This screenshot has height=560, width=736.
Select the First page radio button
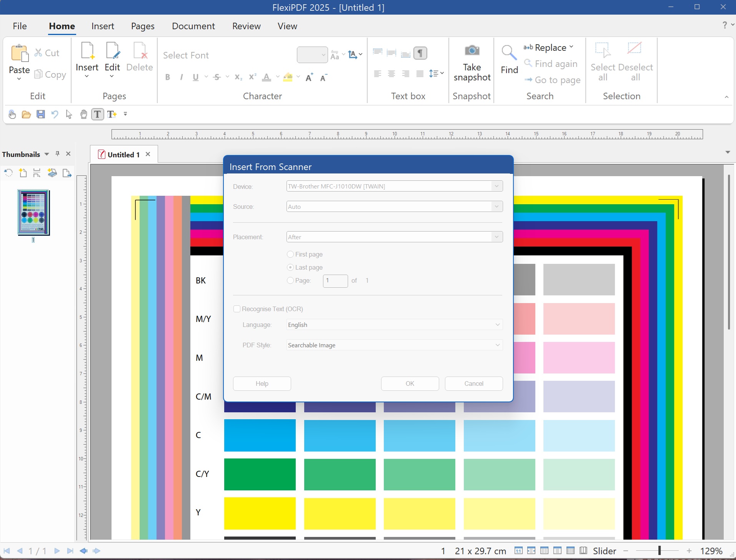291,254
